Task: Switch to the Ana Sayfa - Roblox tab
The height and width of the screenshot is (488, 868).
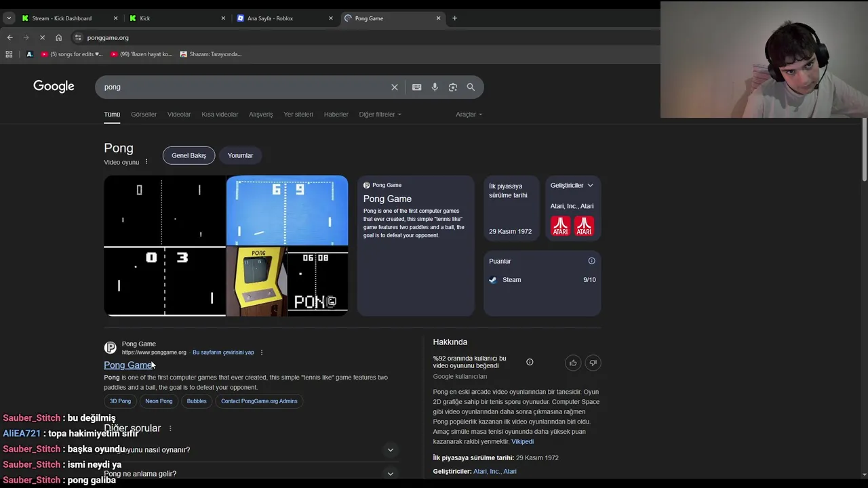Action: [x=284, y=18]
